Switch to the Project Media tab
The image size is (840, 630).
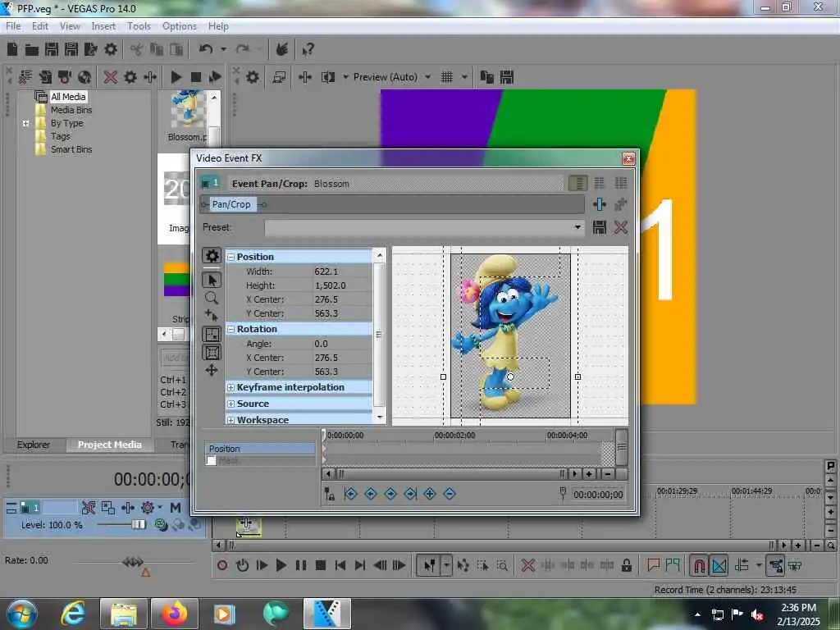click(x=109, y=445)
